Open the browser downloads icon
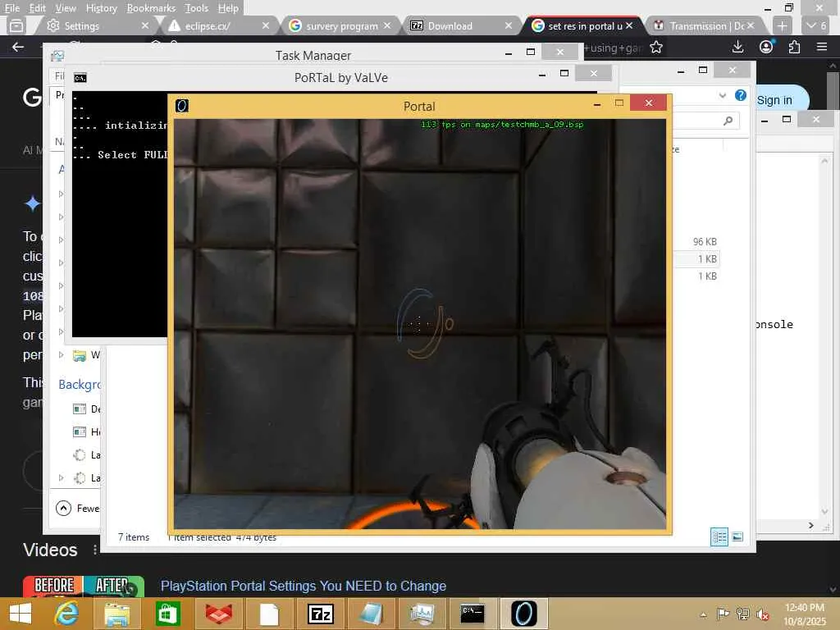 tap(737, 47)
